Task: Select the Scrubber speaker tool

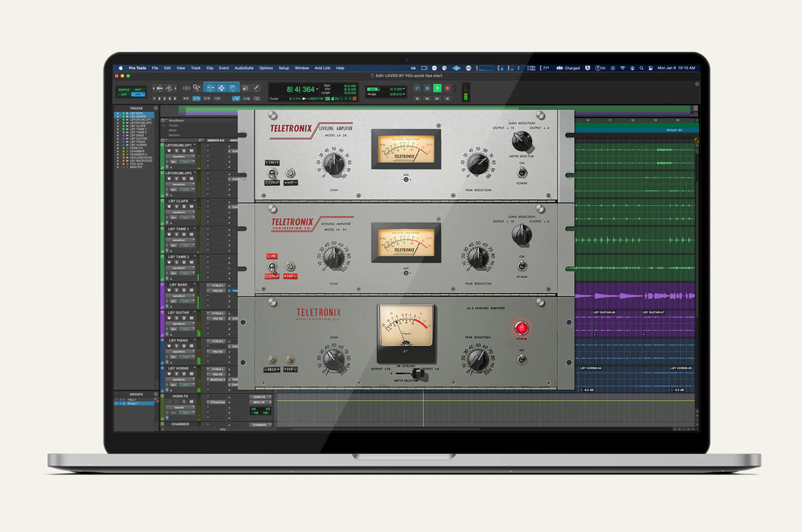Action: 245,88
